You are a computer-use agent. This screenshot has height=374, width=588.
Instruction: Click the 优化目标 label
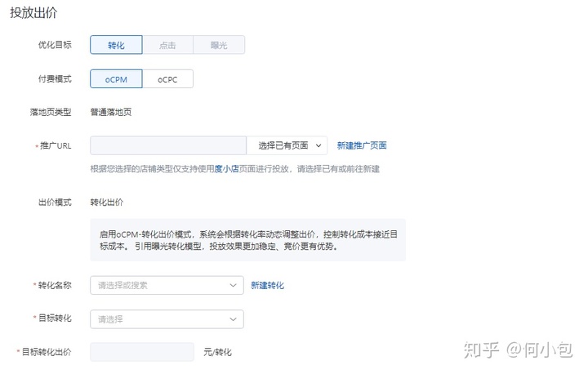coord(55,45)
